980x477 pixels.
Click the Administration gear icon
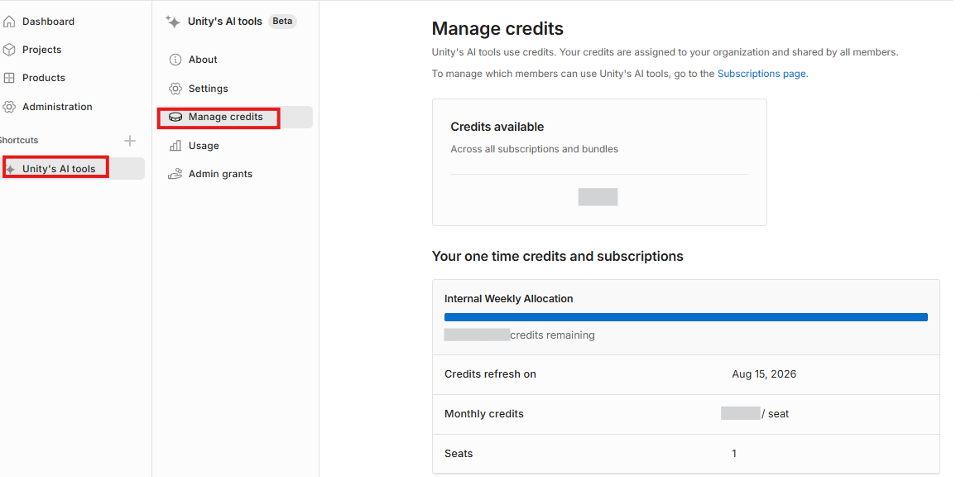click(9, 107)
